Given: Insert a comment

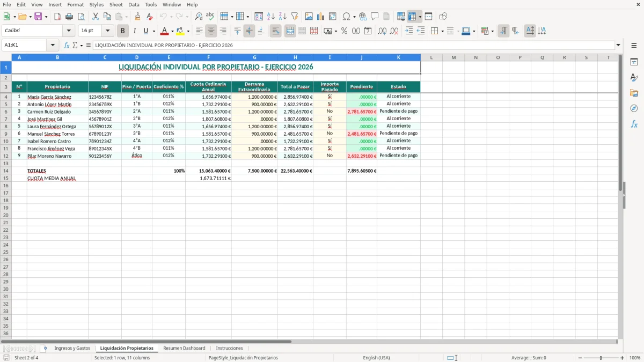Looking at the screenshot, I should pos(375,17).
